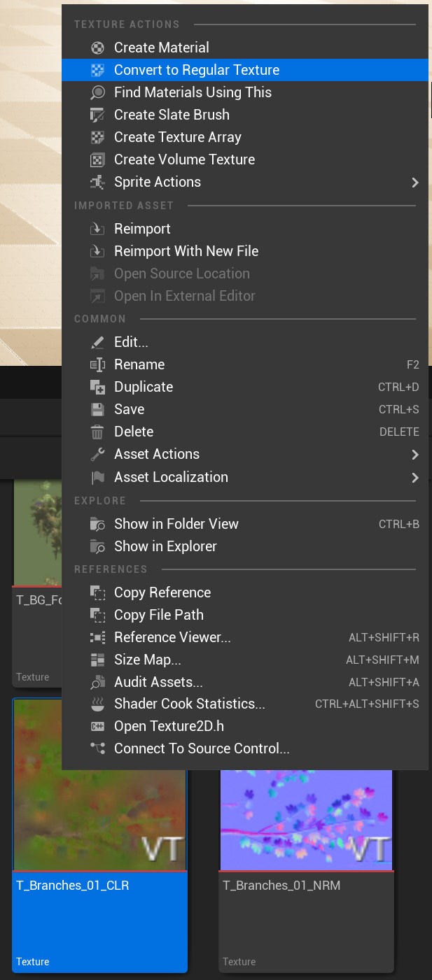Click the Create Material checker-sphere icon
The width and height of the screenshot is (432, 980).
coord(98,48)
